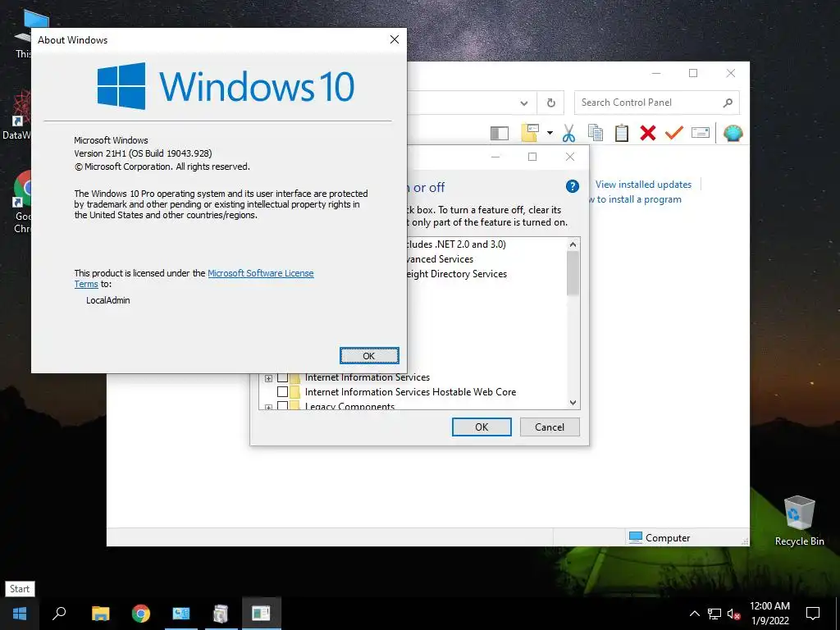
Task: Refresh the Control Panel address bar
Action: click(550, 103)
